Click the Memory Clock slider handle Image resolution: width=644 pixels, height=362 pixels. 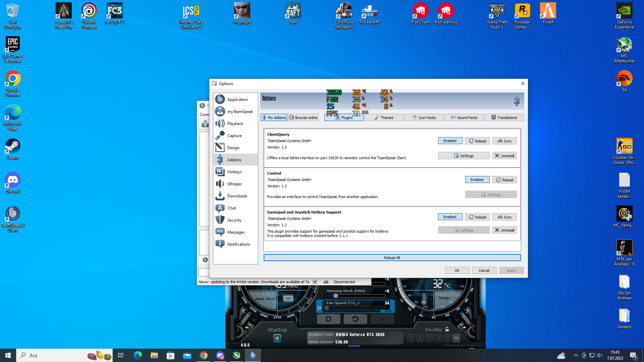click(335, 296)
